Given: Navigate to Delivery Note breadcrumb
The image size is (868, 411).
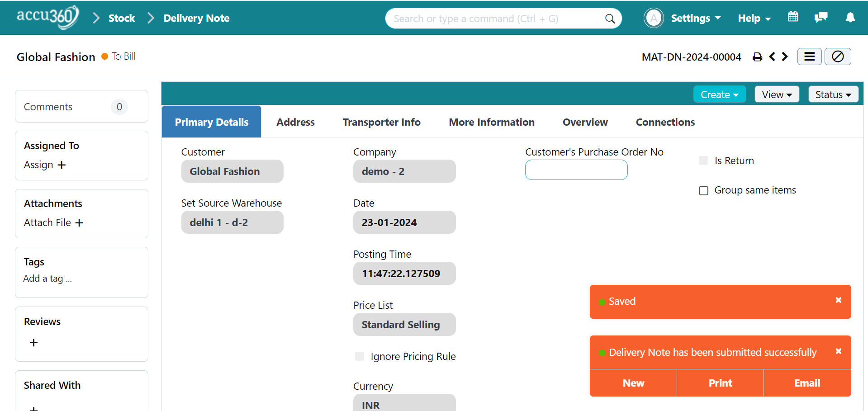Looking at the screenshot, I should pyautogui.click(x=196, y=18).
